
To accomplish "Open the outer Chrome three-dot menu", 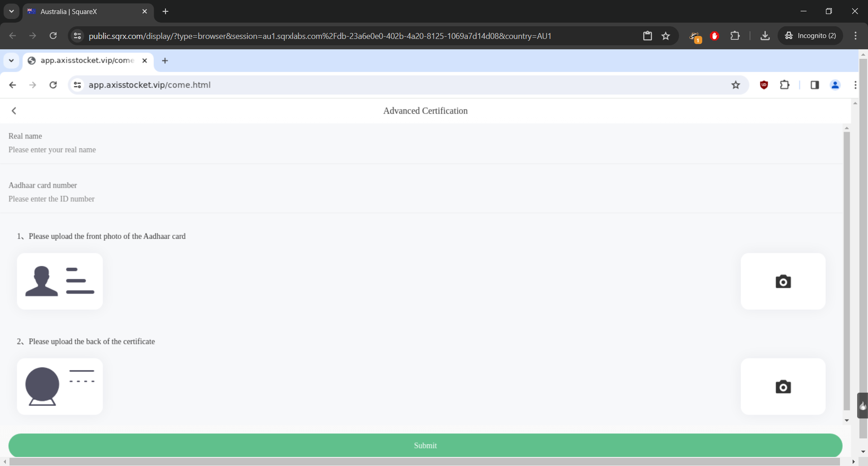I will [855, 36].
